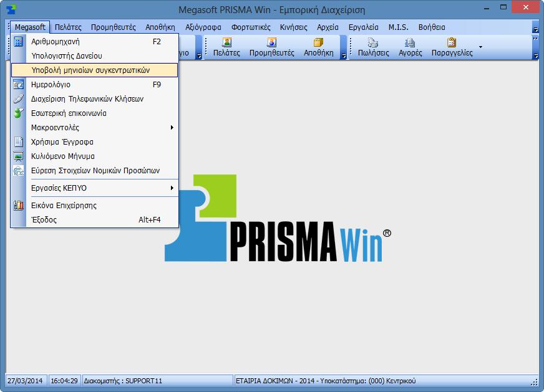Open the Πελάτες menu in menu bar
This screenshot has width=544, height=392.
[x=68, y=27]
